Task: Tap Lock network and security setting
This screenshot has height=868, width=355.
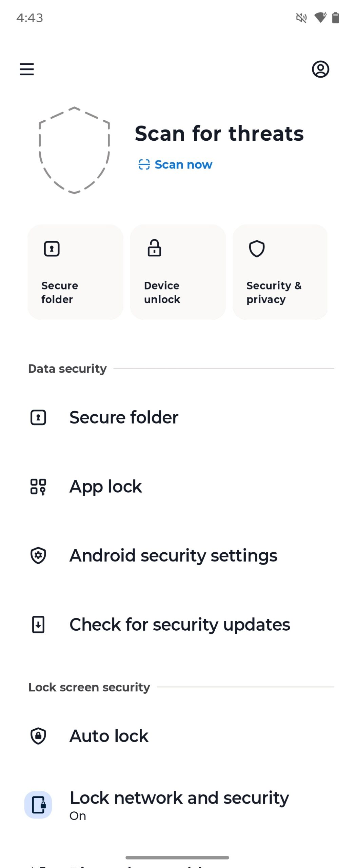Action: pyautogui.click(x=179, y=804)
